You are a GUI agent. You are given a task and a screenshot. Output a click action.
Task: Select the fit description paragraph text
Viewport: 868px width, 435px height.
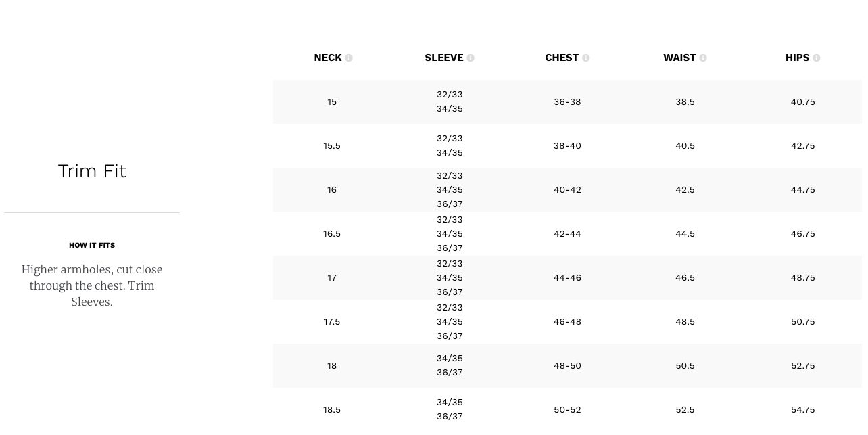pyautogui.click(x=92, y=285)
